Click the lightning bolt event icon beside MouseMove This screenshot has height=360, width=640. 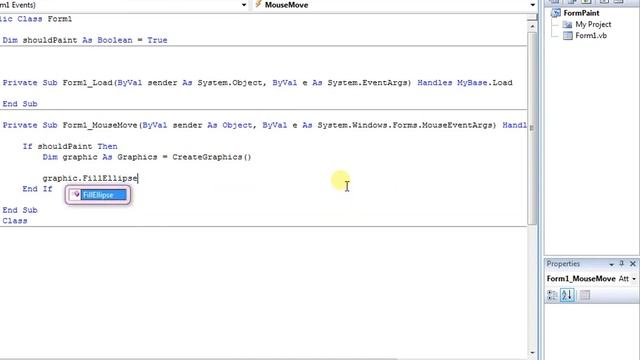click(x=258, y=4)
